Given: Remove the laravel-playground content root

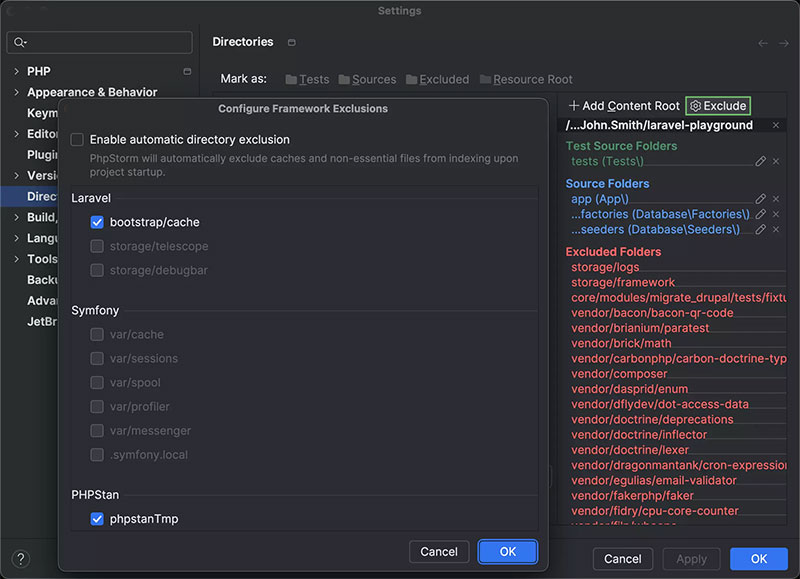Looking at the screenshot, I should (x=776, y=126).
